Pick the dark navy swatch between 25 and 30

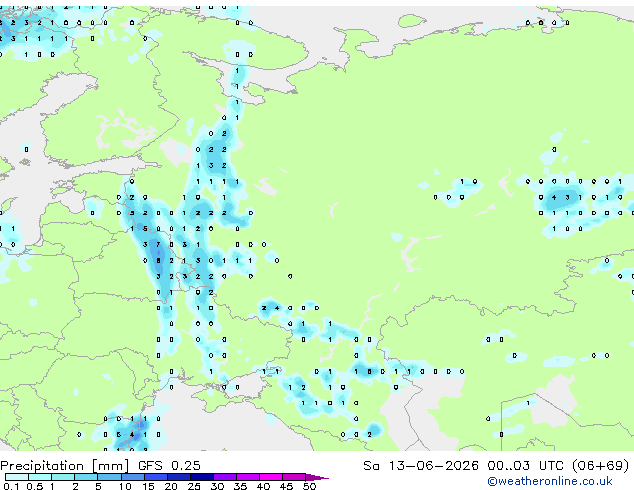202,477
